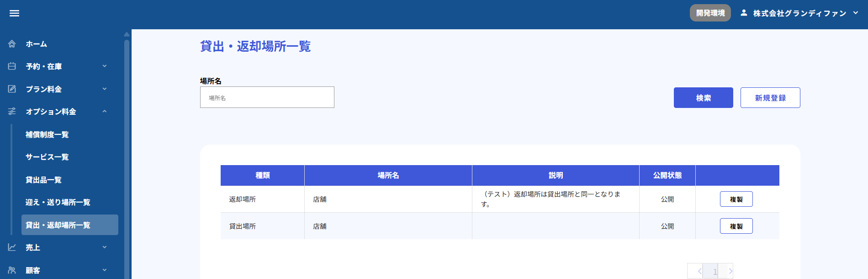This screenshot has width=868, height=279.
Task: Expand the 予約・在庫 chevron
Action: click(x=105, y=66)
